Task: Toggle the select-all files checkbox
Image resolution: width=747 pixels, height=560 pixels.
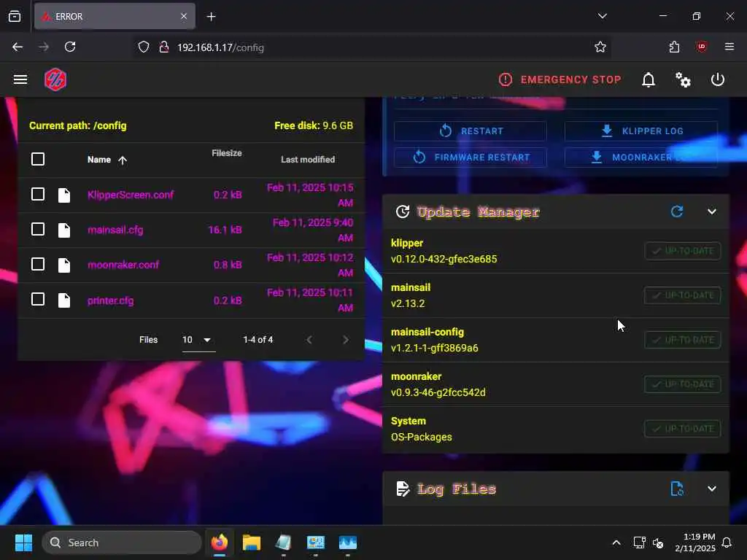Action: [38, 159]
